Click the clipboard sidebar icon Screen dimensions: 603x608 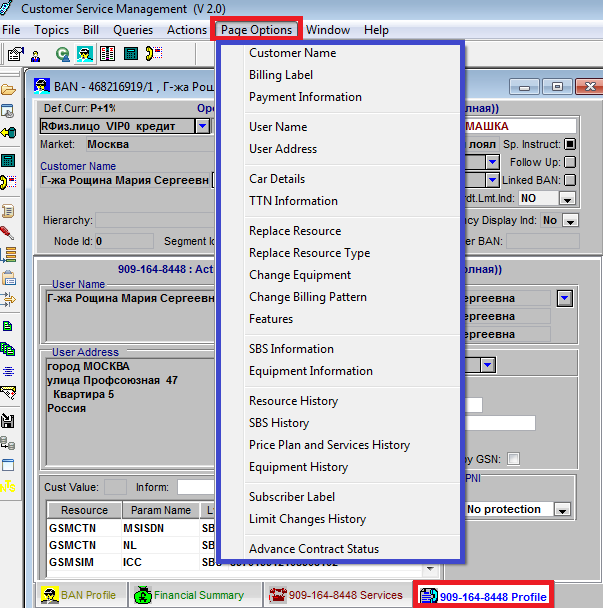[x=9, y=278]
